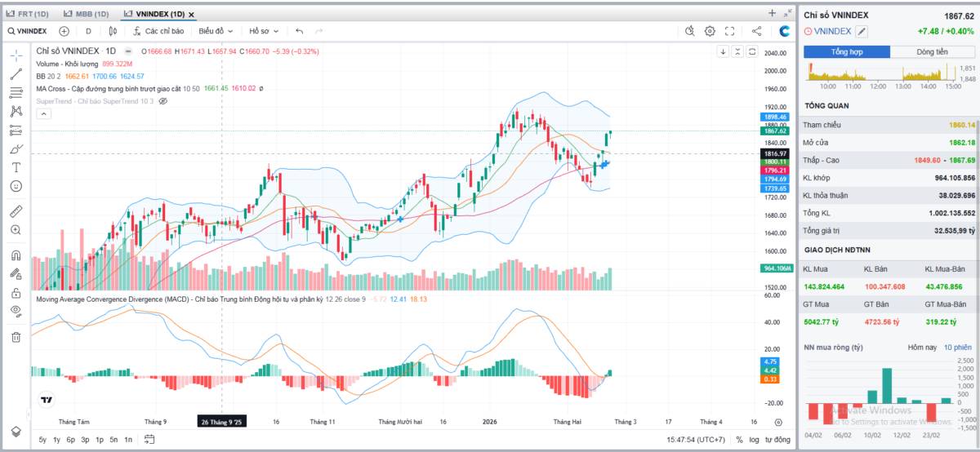Click the share chart icon

click(x=756, y=31)
